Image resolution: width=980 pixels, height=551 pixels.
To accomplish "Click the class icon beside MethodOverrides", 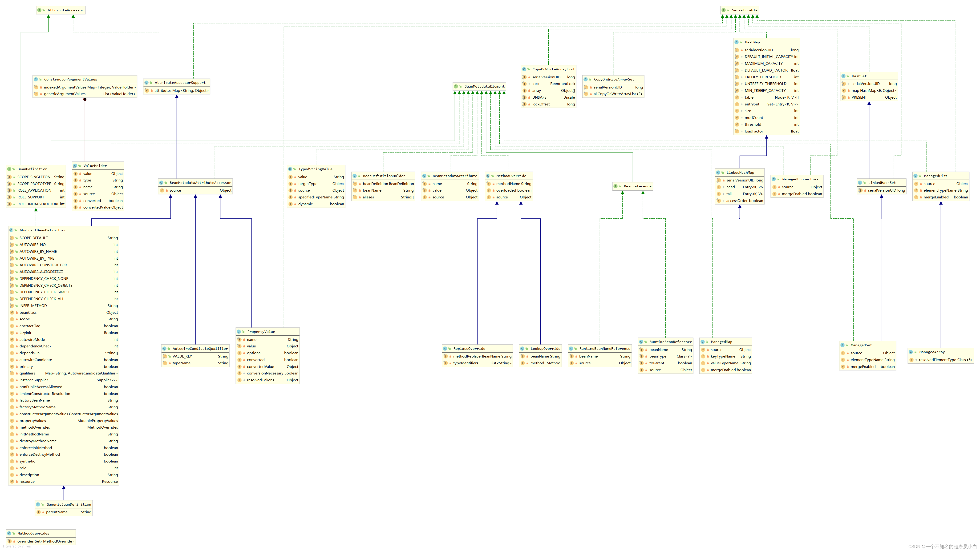I will point(9,534).
